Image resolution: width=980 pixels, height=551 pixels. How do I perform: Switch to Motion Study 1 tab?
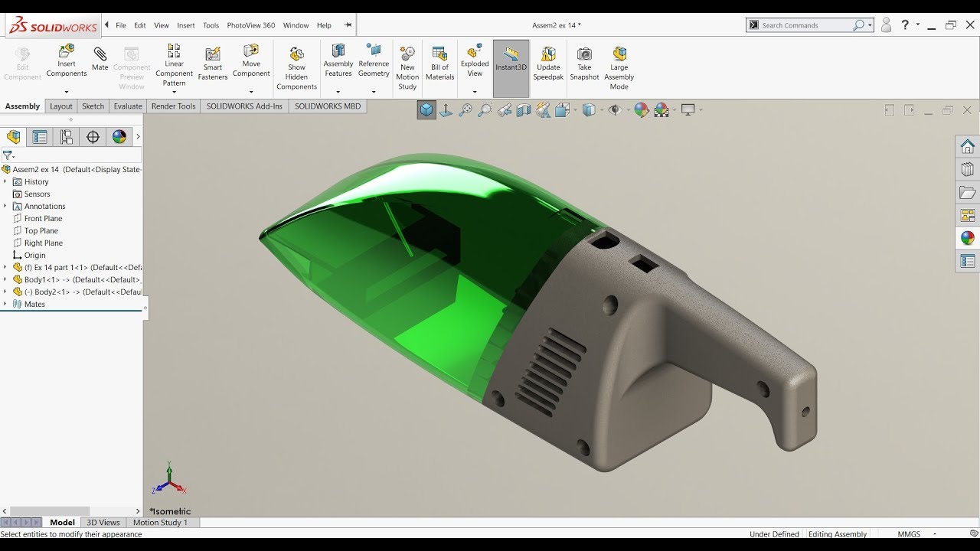point(160,523)
